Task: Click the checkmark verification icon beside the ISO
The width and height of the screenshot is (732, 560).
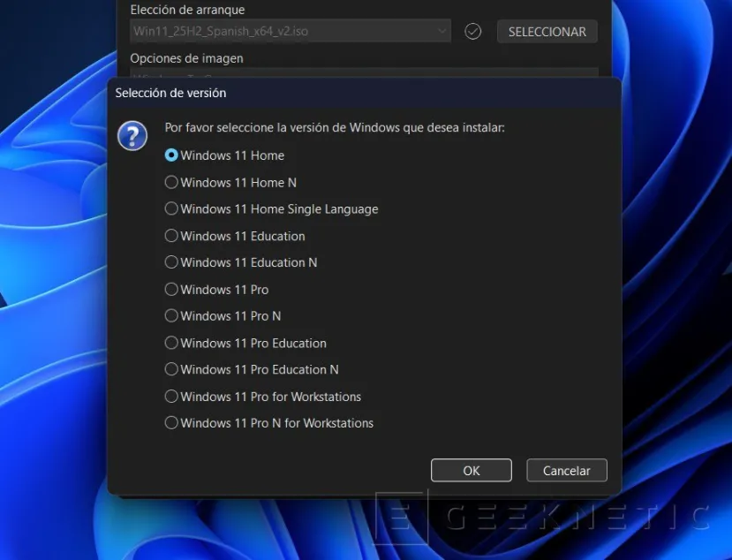Action: [472, 31]
